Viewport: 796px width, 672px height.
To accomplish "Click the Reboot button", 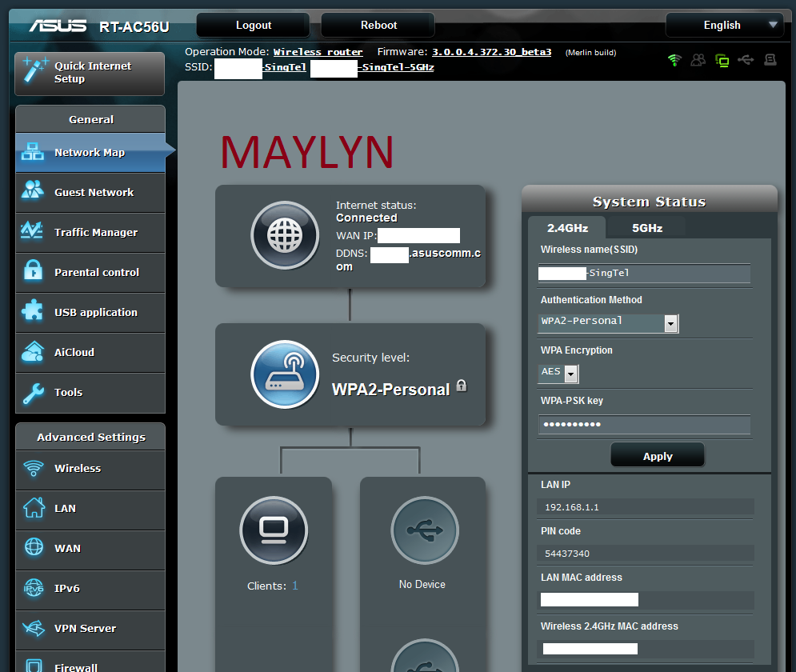I will pyautogui.click(x=378, y=25).
